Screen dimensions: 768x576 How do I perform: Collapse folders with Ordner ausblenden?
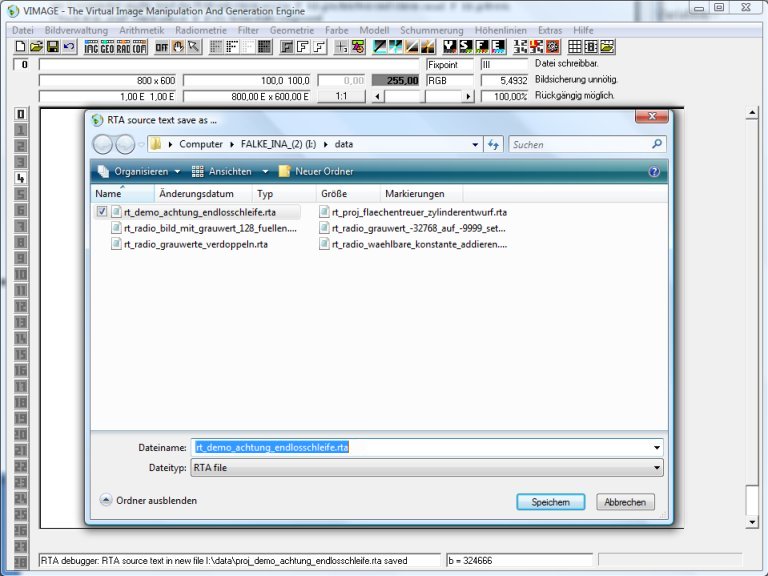148,500
